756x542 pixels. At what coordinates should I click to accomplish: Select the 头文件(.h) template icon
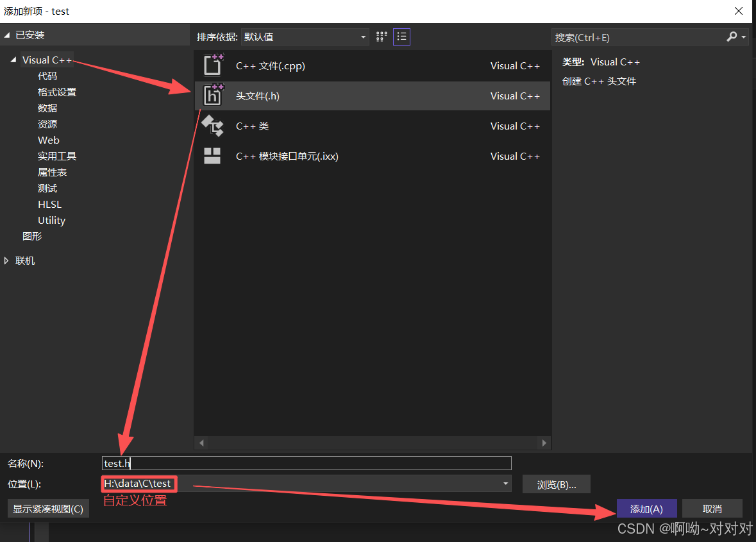[212, 96]
